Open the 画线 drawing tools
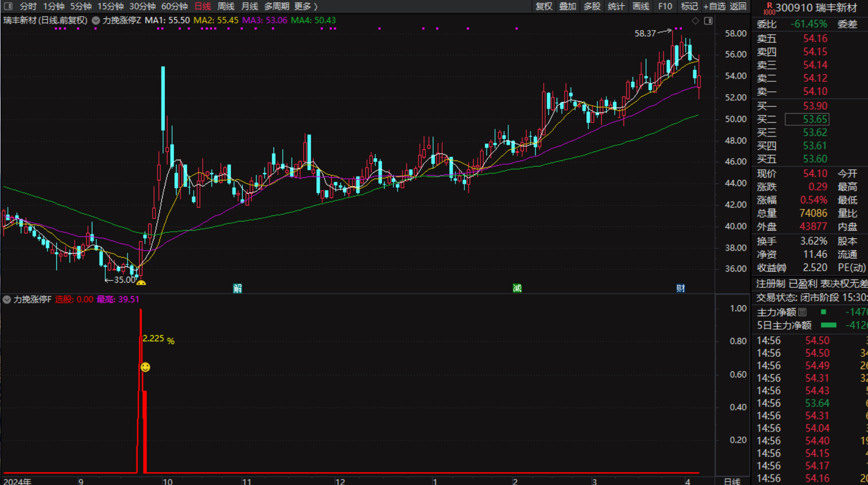 (x=641, y=6)
